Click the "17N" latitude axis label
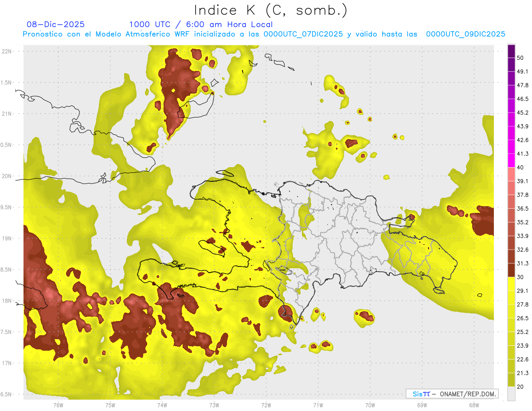The height and width of the screenshot is (411, 532). pos(7,364)
